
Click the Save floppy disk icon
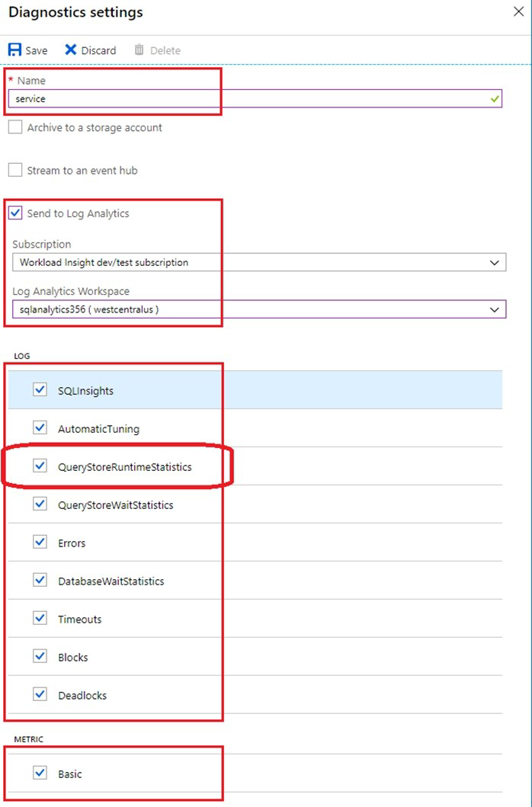(x=15, y=50)
